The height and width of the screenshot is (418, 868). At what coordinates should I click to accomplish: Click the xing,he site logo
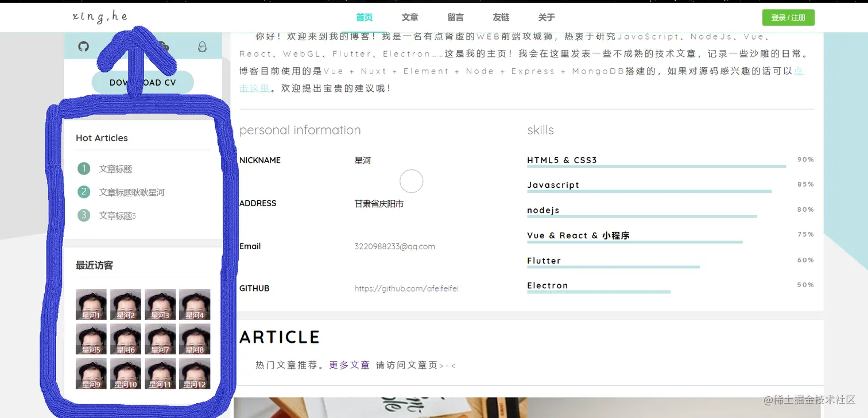pyautogui.click(x=100, y=17)
